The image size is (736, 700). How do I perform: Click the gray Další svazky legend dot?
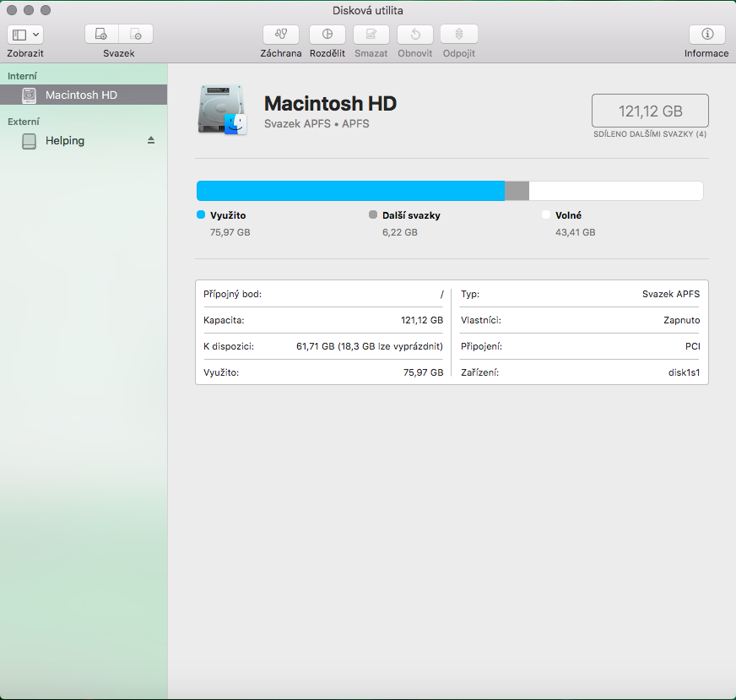tap(373, 214)
